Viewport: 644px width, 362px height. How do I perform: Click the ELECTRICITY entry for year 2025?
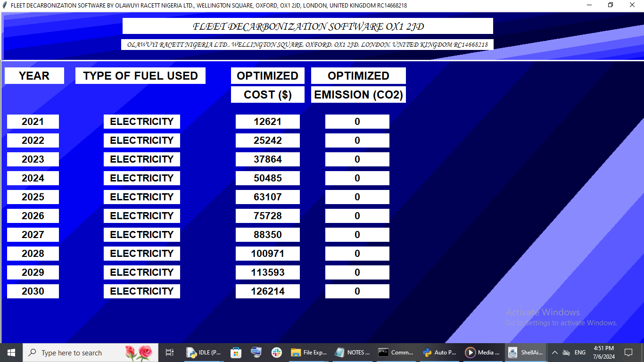(142, 197)
